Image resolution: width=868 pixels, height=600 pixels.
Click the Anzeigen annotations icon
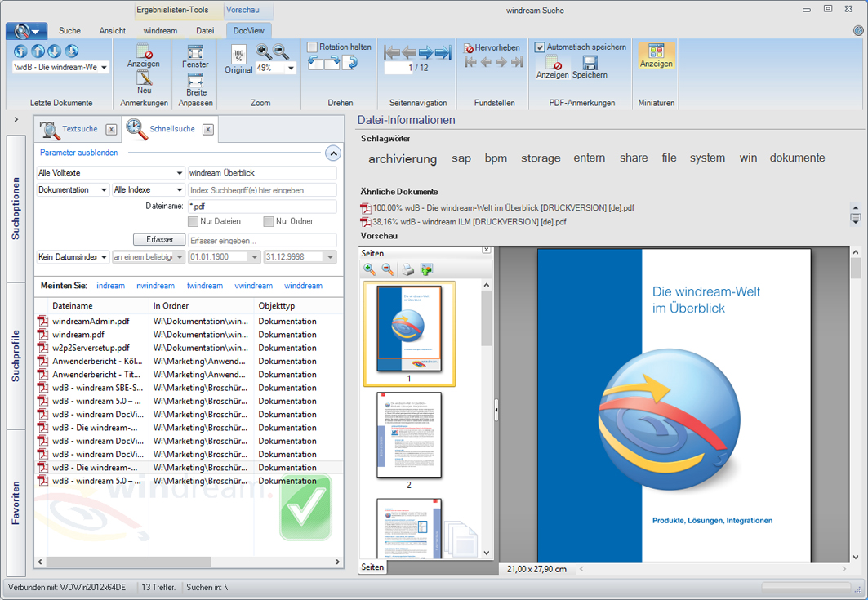[144, 56]
